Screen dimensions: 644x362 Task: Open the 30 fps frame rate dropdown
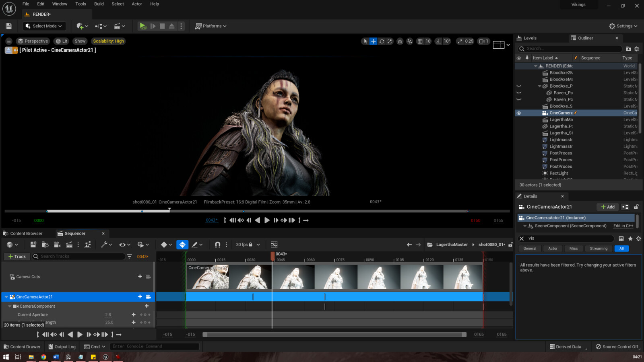pyautogui.click(x=248, y=245)
